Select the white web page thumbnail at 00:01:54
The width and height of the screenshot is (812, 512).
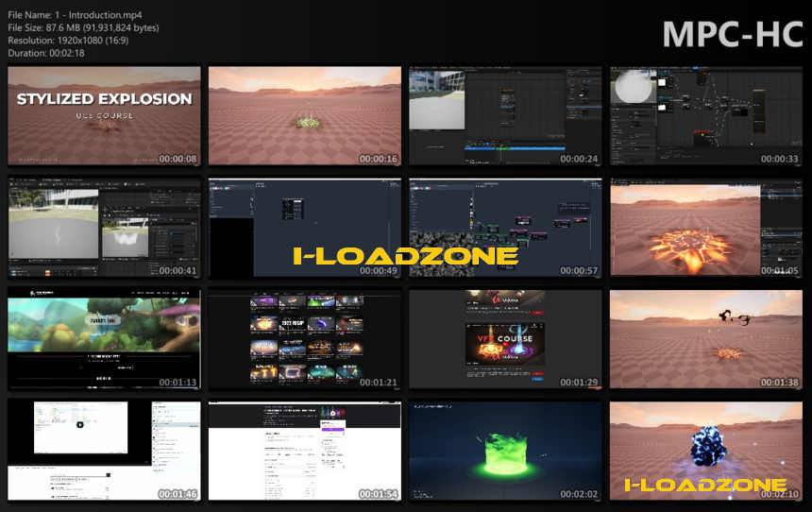tap(304, 452)
